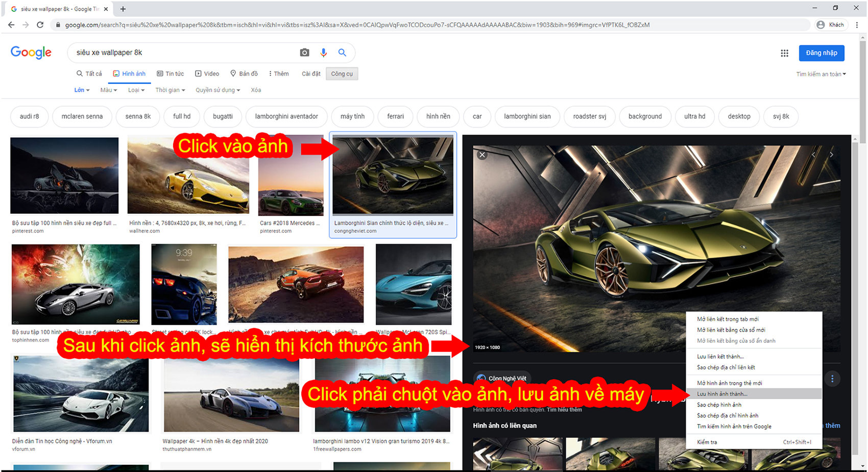
Task: Click the padlock icon in the address bar
Action: 58,24
